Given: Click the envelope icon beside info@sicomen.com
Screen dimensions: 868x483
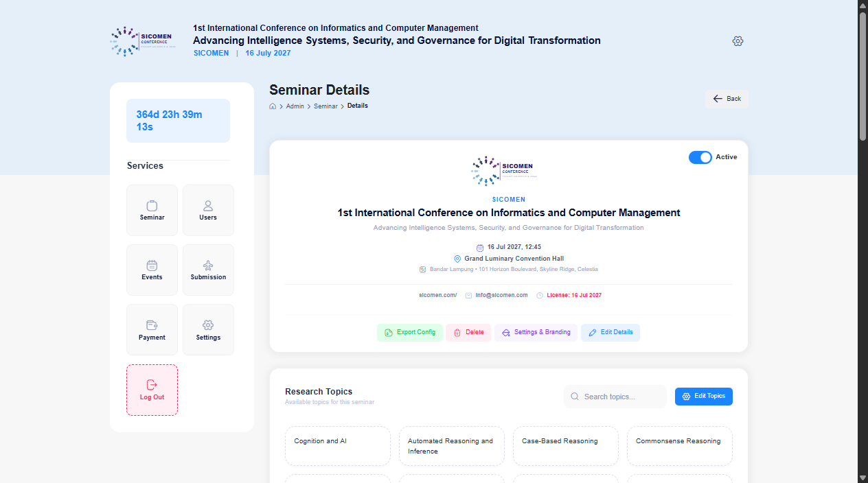Looking at the screenshot, I should tap(468, 296).
